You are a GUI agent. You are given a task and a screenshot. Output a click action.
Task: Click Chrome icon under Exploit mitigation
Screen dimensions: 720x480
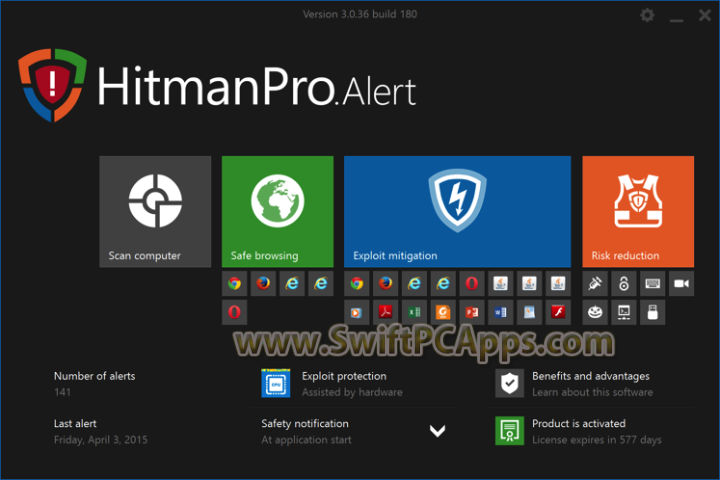357,283
